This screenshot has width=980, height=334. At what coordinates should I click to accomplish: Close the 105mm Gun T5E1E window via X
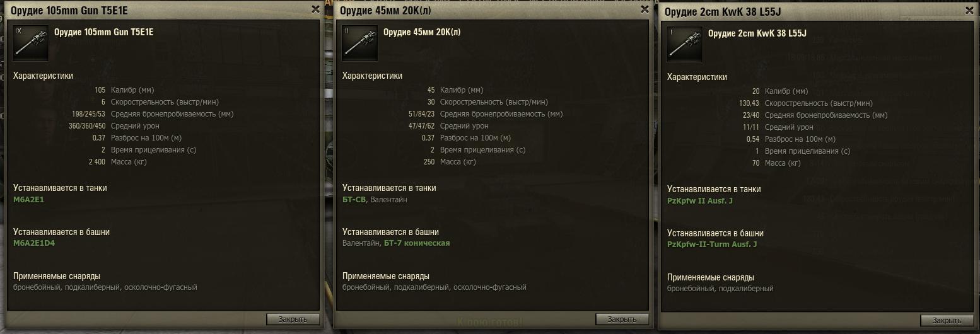click(315, 9)
